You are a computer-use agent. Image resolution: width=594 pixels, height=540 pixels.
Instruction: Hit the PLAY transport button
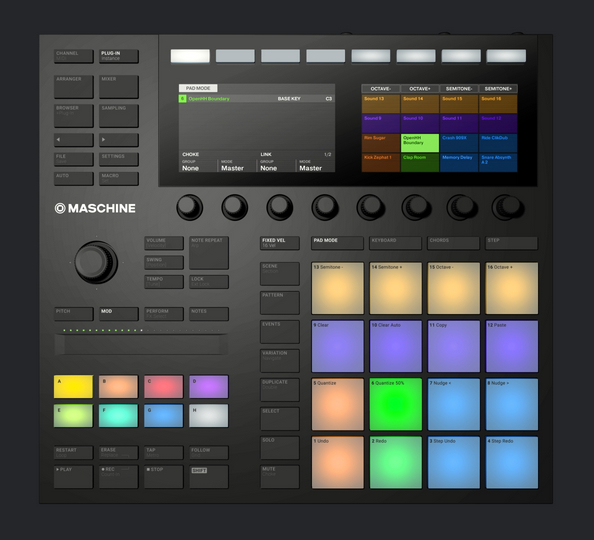pyautogui.click(x=73, y=476)
